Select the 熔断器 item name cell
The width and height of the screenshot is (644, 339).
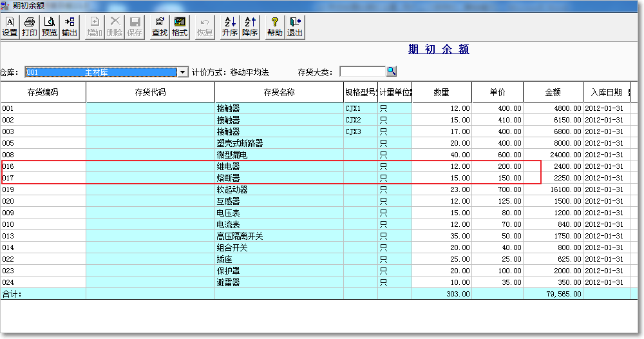point(279,178)
